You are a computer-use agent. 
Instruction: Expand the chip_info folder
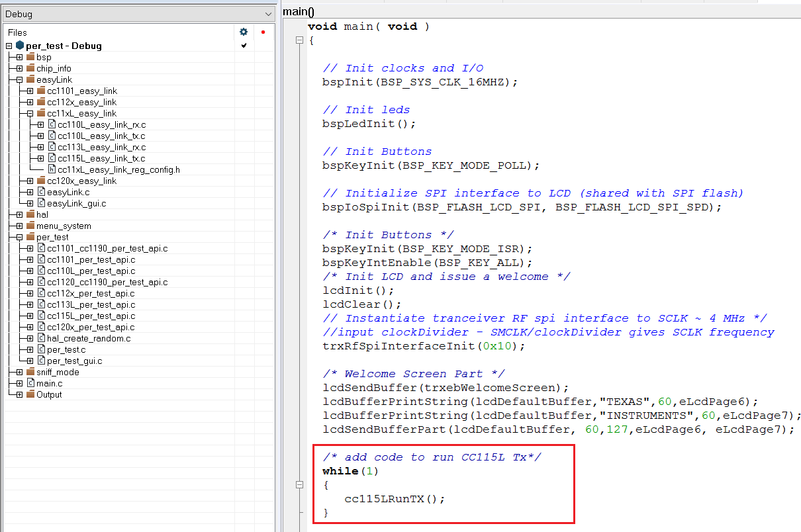(20, 68)
